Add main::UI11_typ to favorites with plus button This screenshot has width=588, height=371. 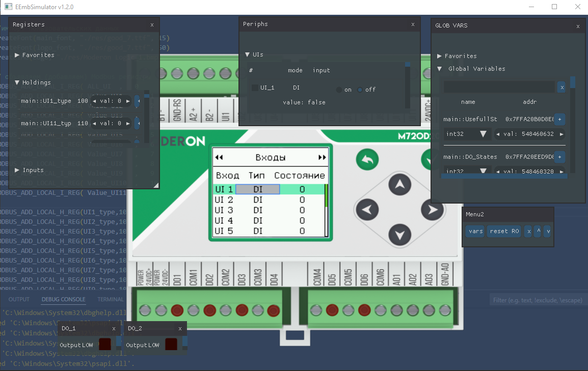click(138, 124)
